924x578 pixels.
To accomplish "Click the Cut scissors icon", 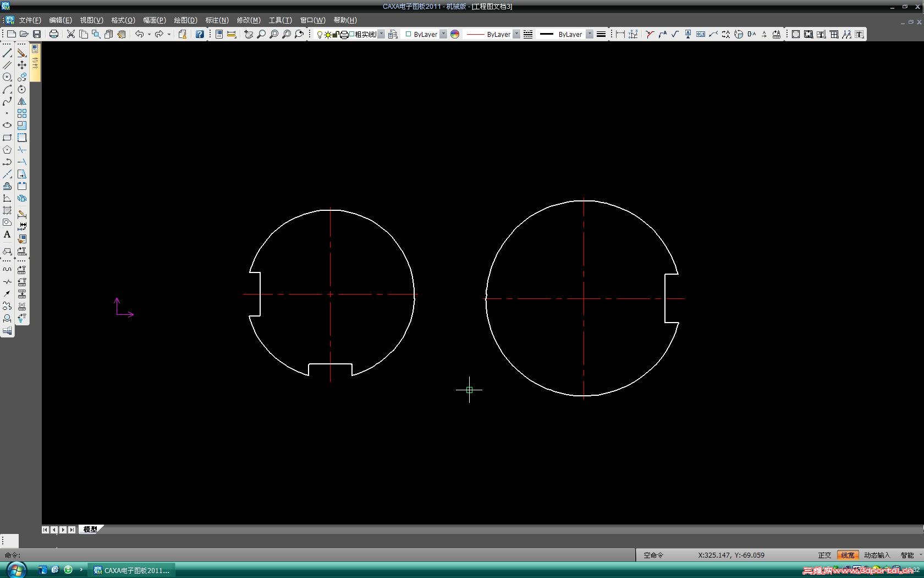I will point(71,34).
